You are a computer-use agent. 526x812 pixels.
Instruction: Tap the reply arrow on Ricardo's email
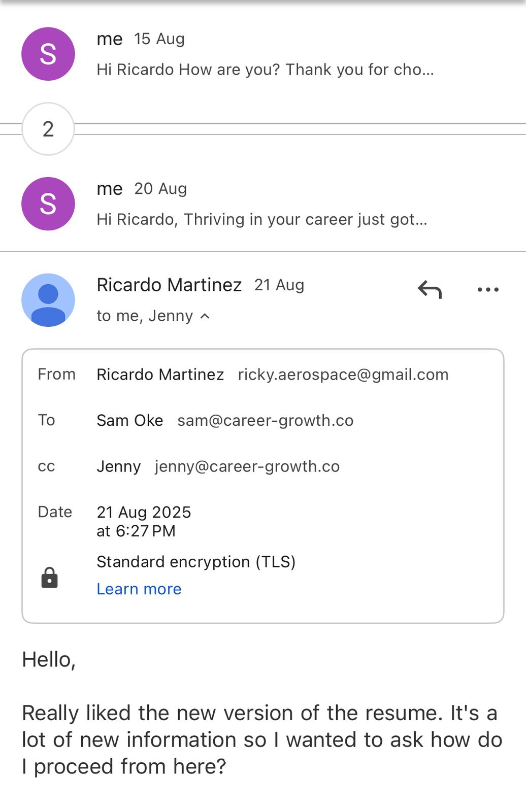point(430,290)
